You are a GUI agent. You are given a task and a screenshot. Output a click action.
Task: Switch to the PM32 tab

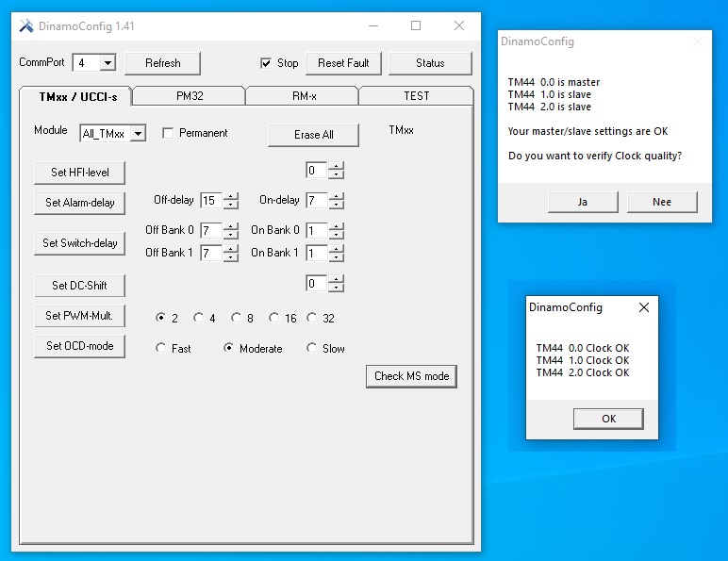tap(189, 95)
